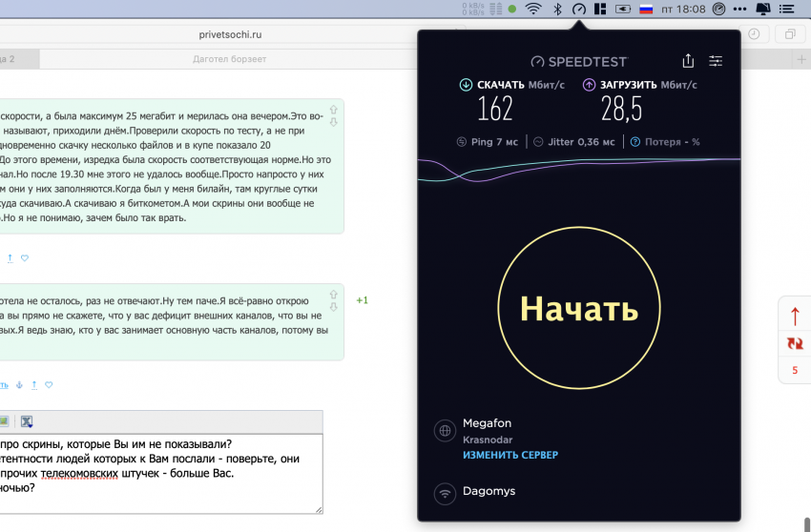Click the privetsochi.ru address bar

pyautogui.click(x=230, y=34)
